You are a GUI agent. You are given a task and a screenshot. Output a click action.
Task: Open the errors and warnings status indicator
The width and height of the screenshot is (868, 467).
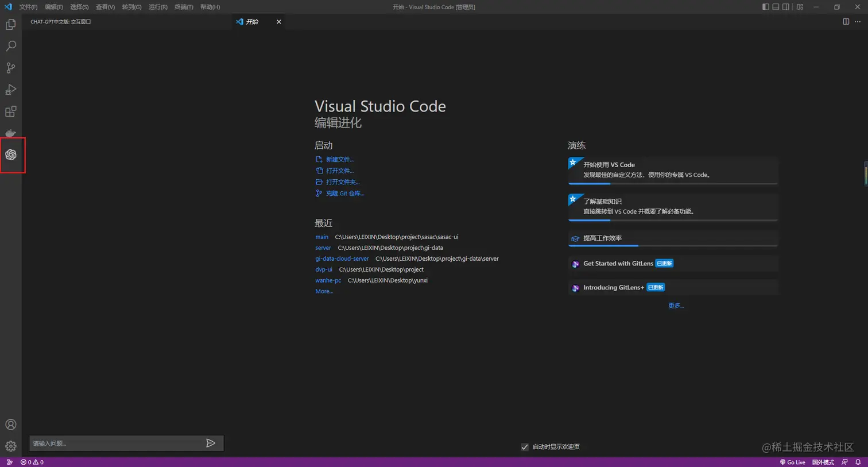click(x=32, y=462)
